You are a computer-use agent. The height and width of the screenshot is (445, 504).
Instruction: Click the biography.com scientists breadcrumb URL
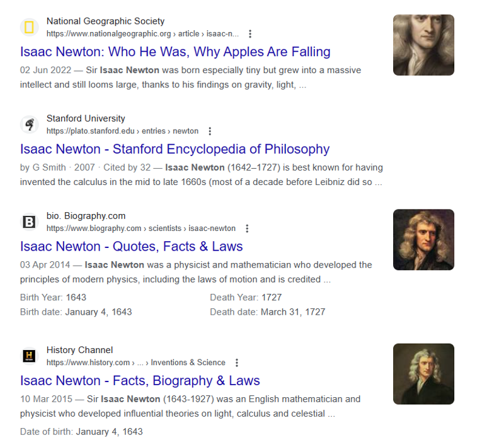click(x=140, y=228)
